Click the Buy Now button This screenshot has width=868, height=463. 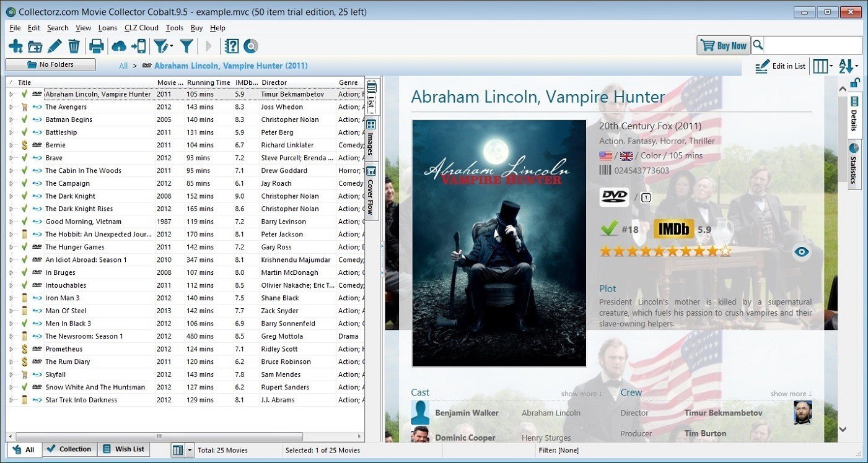pos(723,45)
